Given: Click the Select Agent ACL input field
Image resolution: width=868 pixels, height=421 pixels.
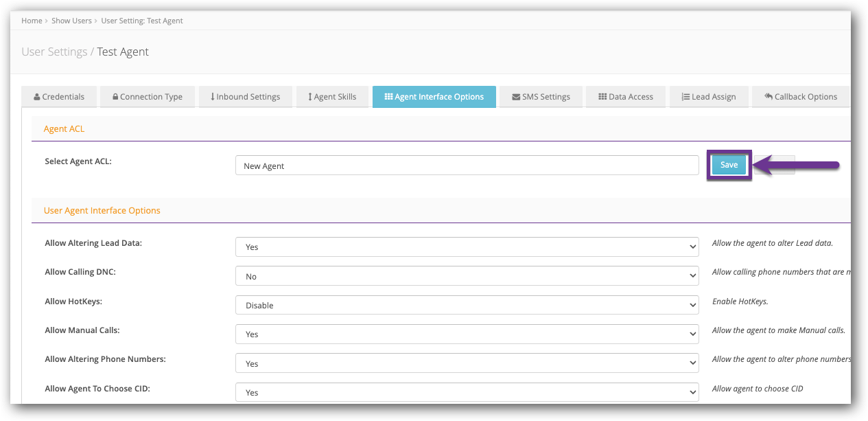Looking at the screenshot, I should point(467,166).
